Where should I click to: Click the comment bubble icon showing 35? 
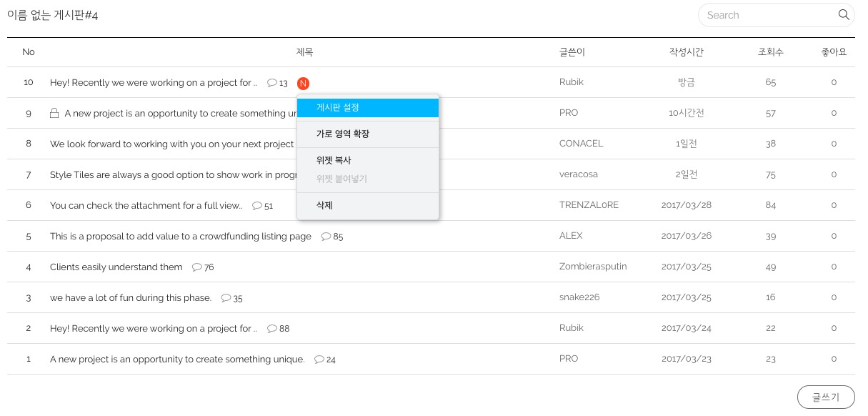coord(226,298)
